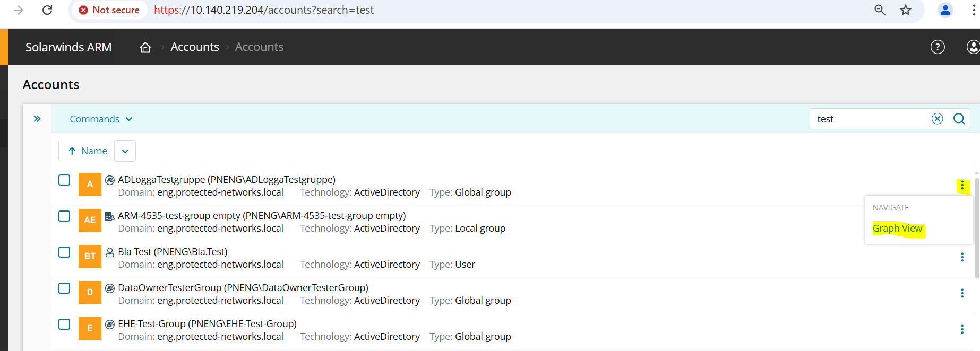Click the home icon in breadcrumb
The height and width of the screenshot is (351, 980).
pos(145,48)
